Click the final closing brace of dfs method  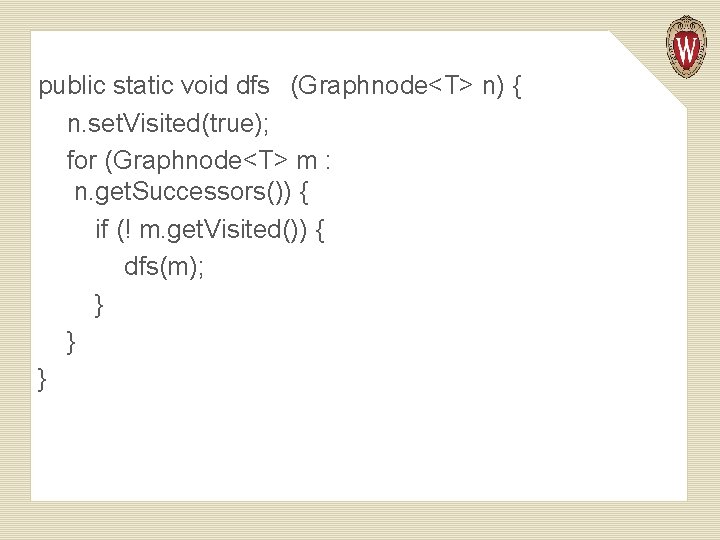coord(42,378)
